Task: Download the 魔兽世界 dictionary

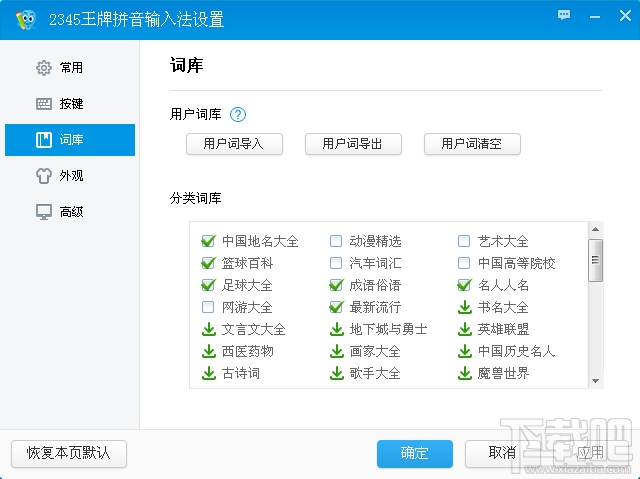Action: tap(464, 373)
